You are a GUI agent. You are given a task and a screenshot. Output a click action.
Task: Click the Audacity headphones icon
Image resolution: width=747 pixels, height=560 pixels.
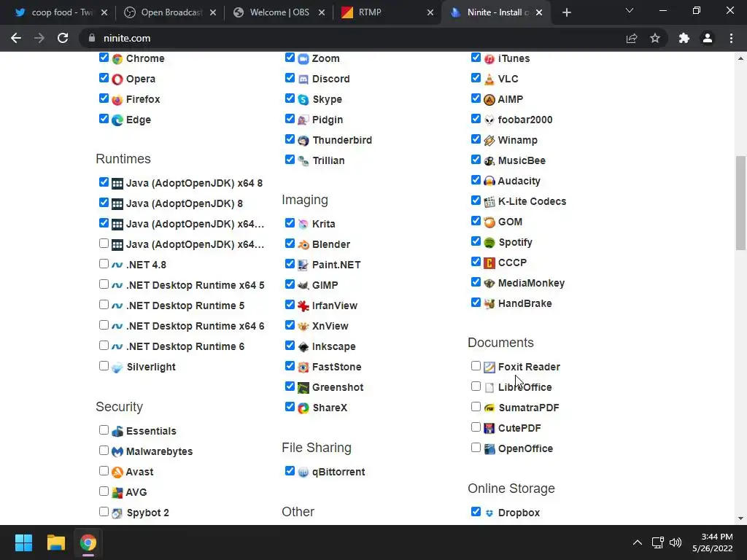point(489,181)
